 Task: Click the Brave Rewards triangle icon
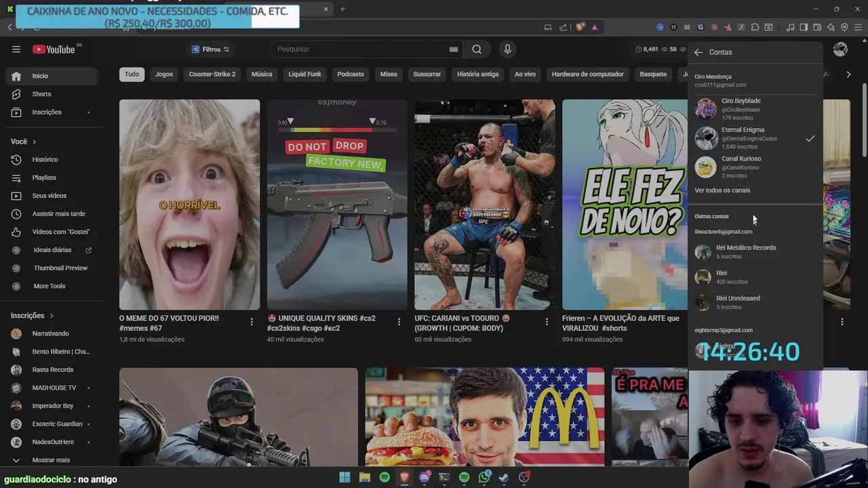pos(595,27)
